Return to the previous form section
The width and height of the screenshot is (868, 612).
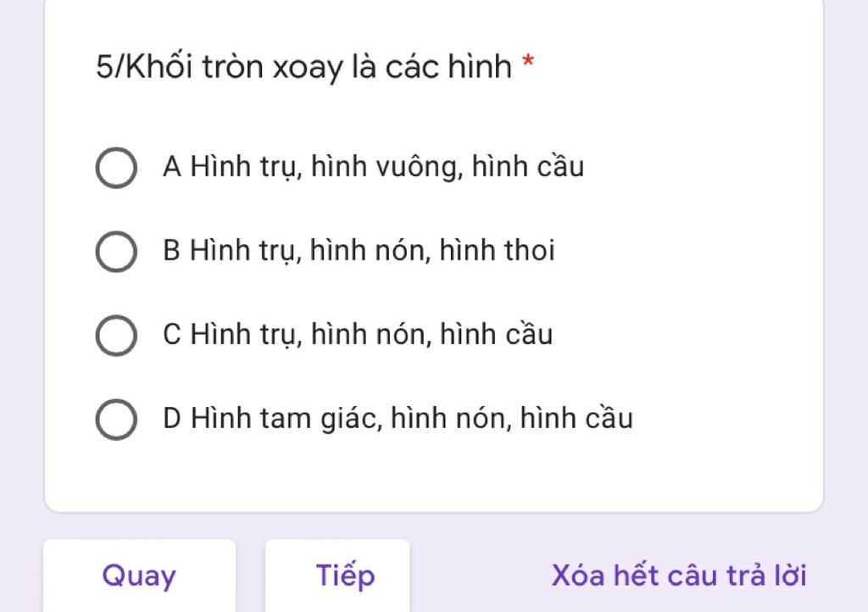pyautogui.click(x=139, y=576)
